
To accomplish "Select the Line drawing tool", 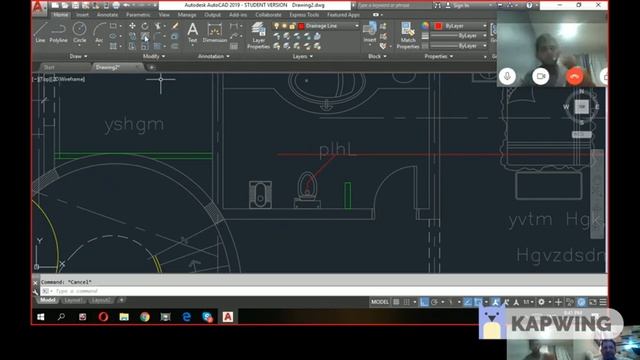I will 40,33.
